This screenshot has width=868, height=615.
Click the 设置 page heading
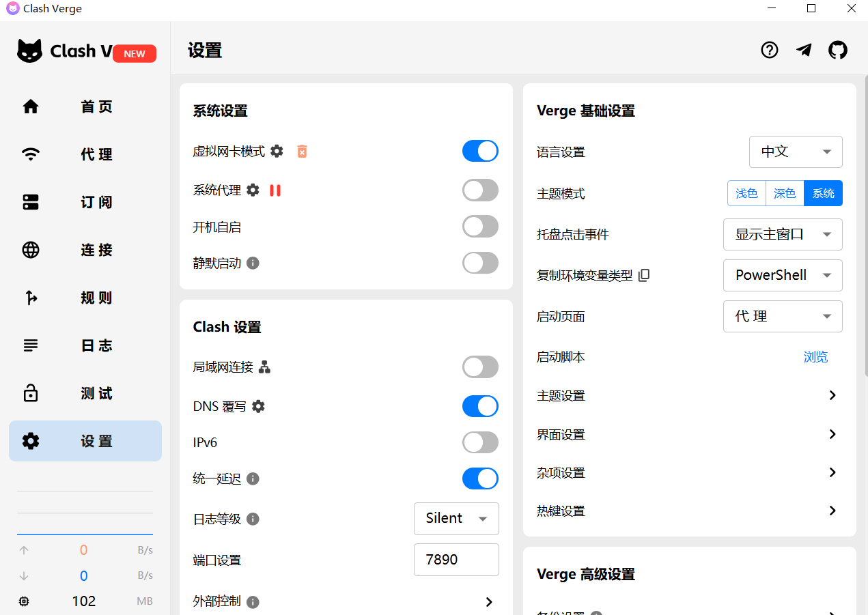coord(205,51)
